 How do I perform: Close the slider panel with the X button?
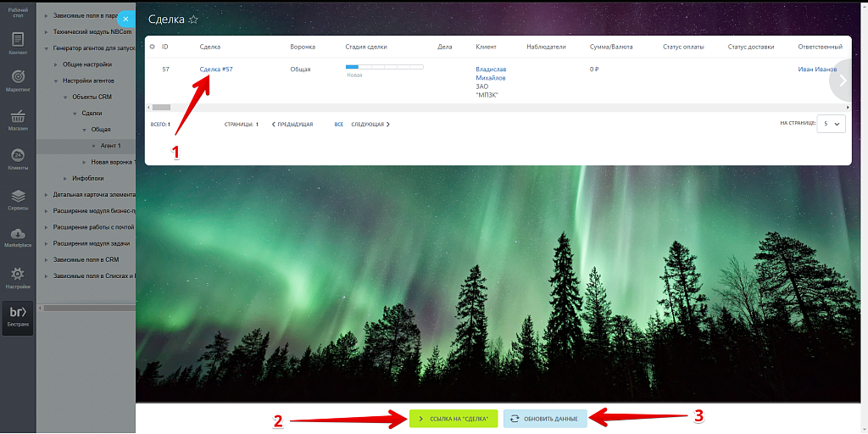[x=126, y=19]
